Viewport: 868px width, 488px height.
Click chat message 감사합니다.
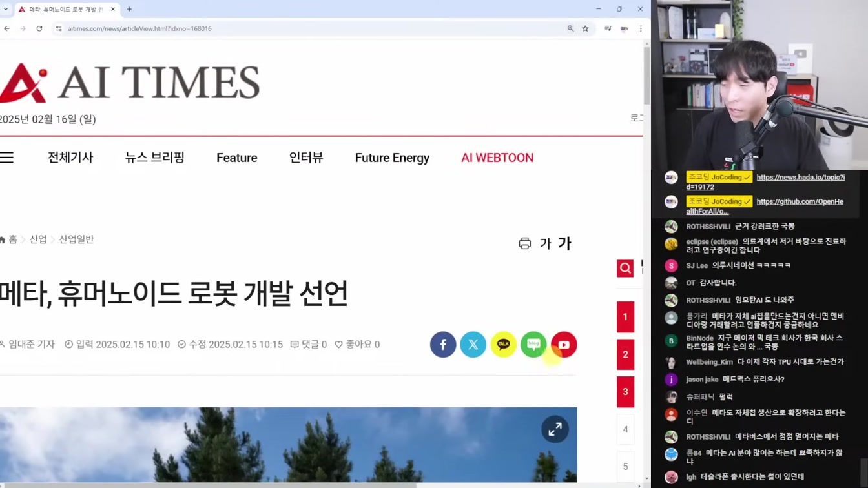tap(718, 283)
